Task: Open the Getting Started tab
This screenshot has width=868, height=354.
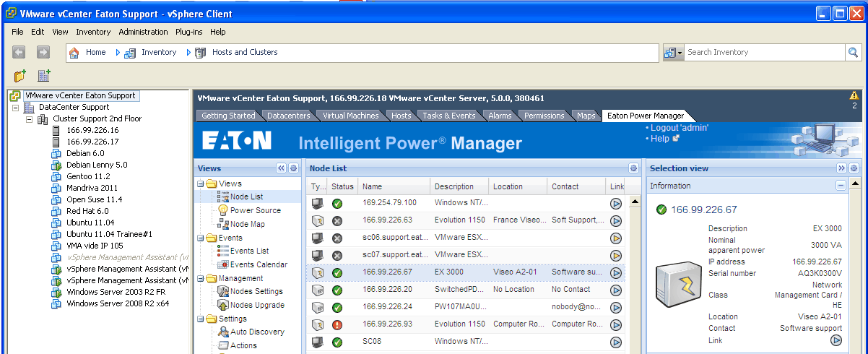Action: pyautogui.click(x=228, y=116)
